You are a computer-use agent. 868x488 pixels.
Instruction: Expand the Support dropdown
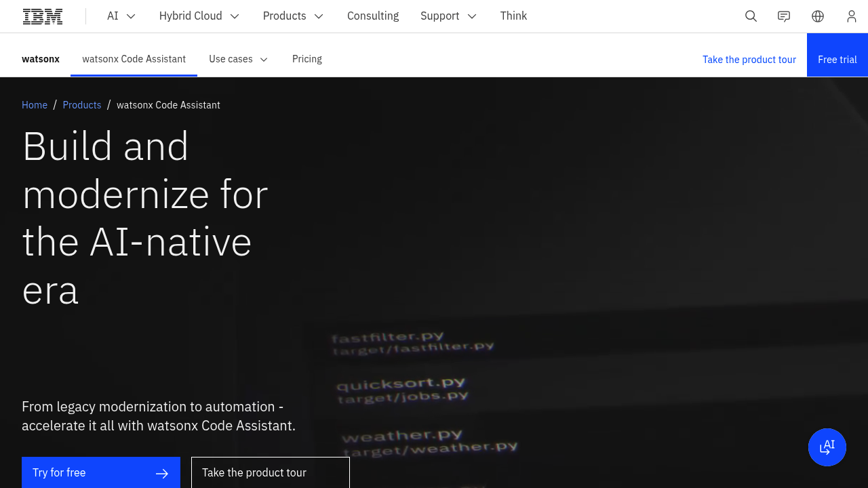coord(448,16)
